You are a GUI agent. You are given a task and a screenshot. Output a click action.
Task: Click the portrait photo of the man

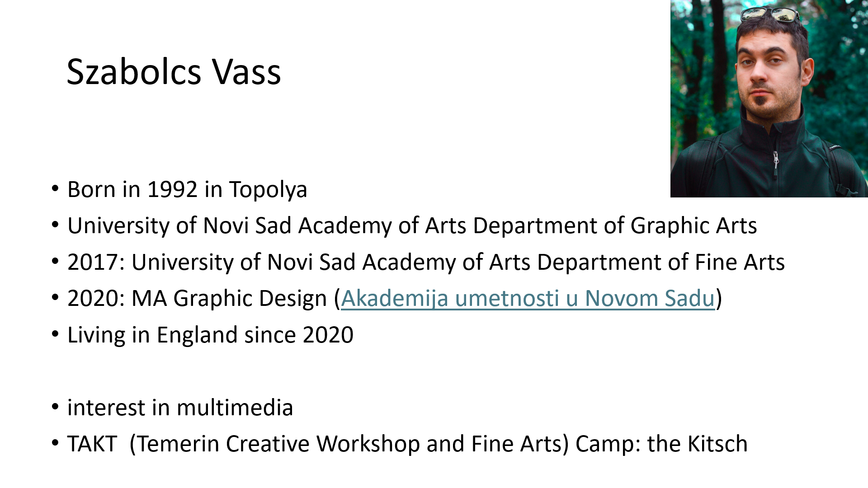pos(769,99)
